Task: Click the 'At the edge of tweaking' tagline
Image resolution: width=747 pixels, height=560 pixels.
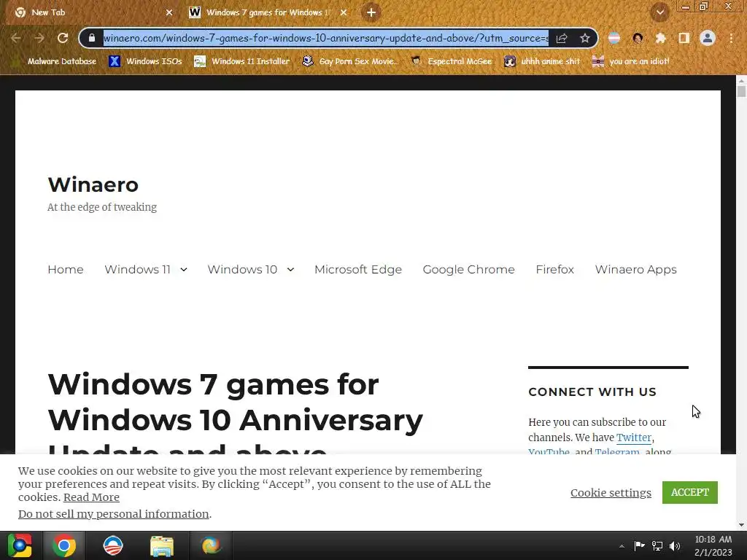Action: click(x=102, y=207)
